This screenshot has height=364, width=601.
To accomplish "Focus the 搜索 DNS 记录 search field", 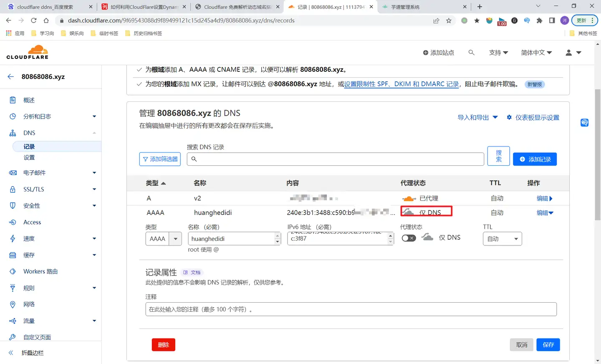I will pos(336,159).
